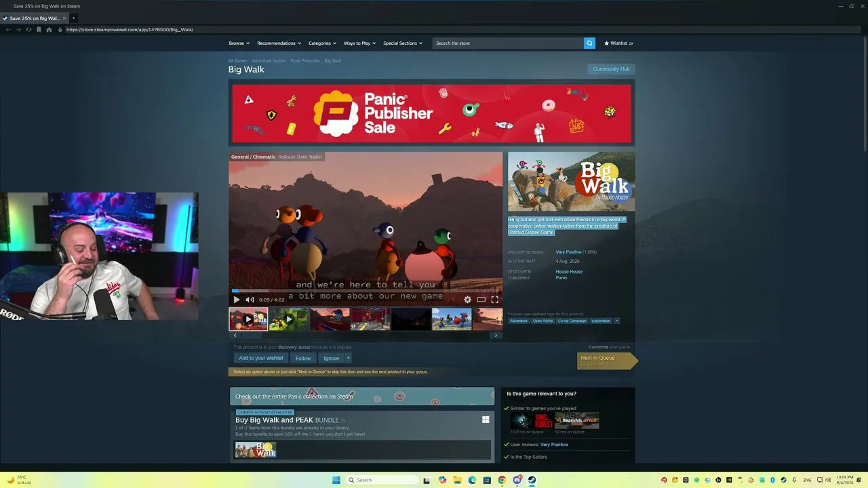Reload the page with refresh icon

28,30
